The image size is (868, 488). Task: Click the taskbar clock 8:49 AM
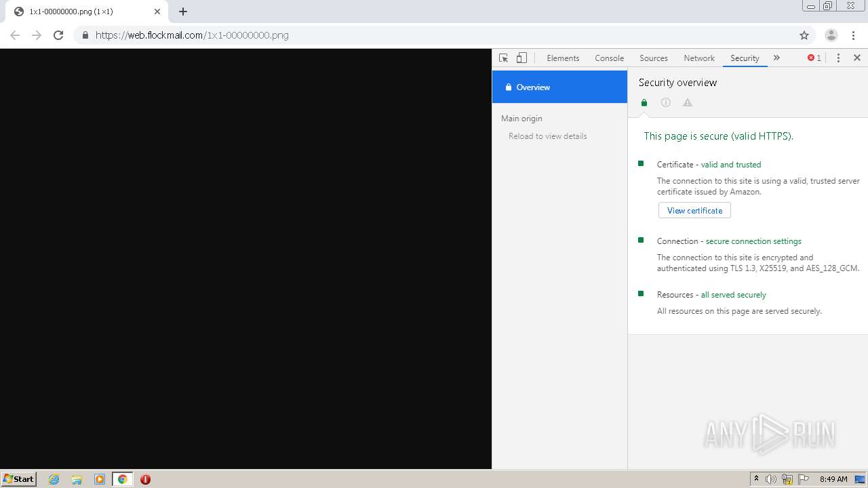click(x=833, y=479)
